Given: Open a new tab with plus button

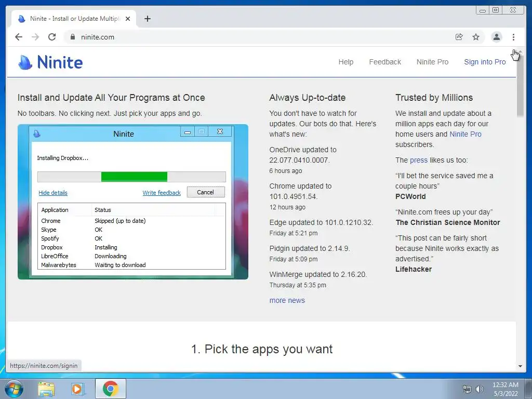Looking at the screenshot, I should coord(147,19).
